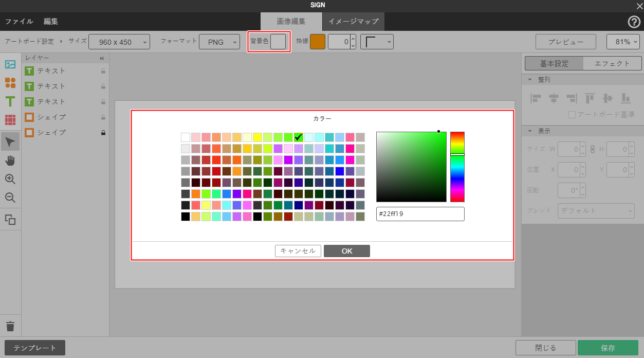
Task: Open the 編集 menu
Action: click(51, 22)
